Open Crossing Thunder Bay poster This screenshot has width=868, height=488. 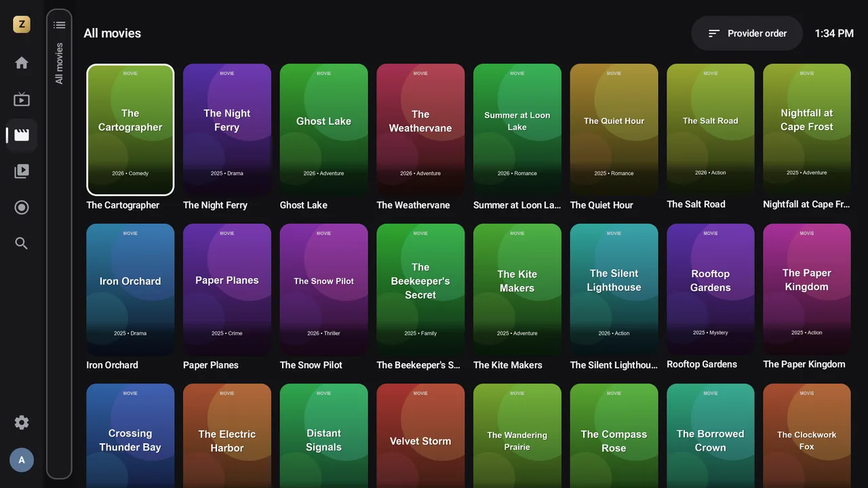point(130,436)
